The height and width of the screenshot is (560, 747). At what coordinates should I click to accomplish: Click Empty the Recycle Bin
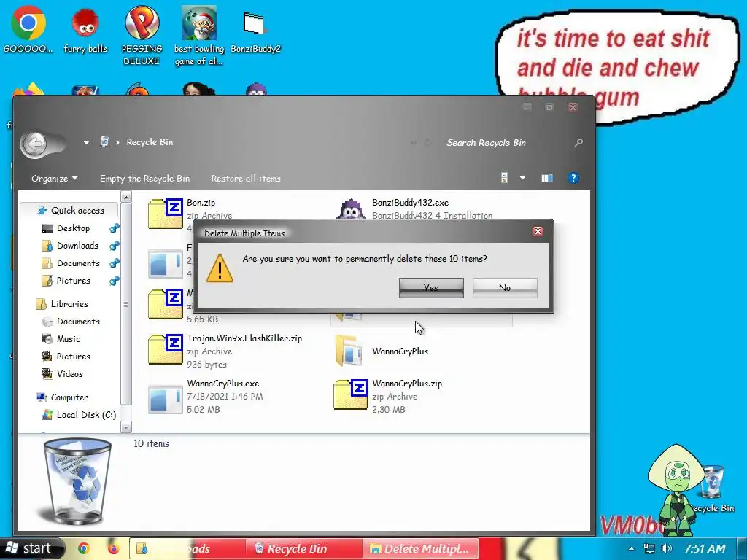click(x=145, y=179)
